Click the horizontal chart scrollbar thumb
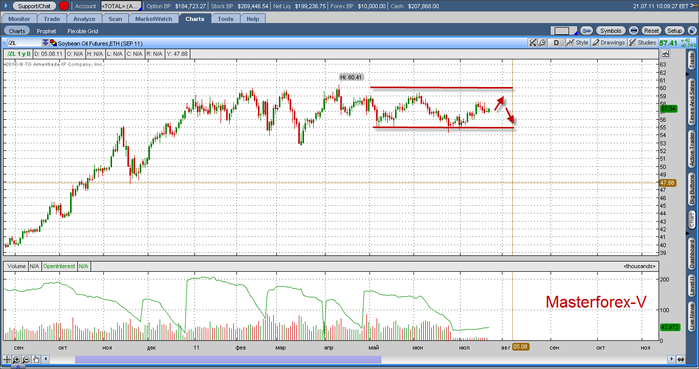Image resolution: width=699 pixels, height=369 pixels. click(228, 359)
